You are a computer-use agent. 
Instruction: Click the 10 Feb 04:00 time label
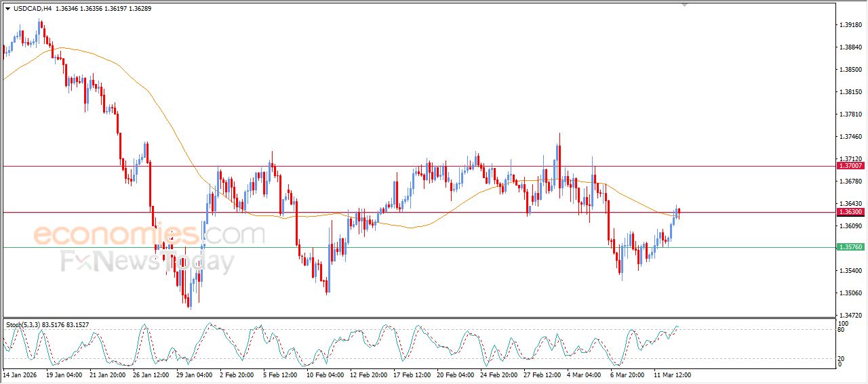click(x=324, y=374)
